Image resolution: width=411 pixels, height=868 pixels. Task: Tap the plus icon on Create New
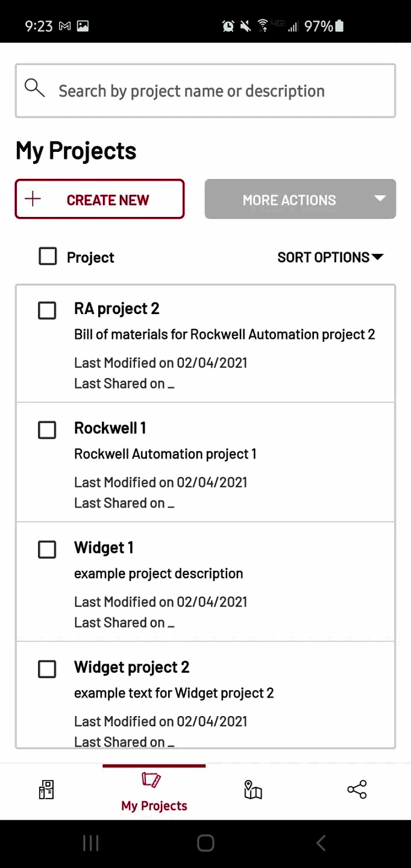click(33, 200)
